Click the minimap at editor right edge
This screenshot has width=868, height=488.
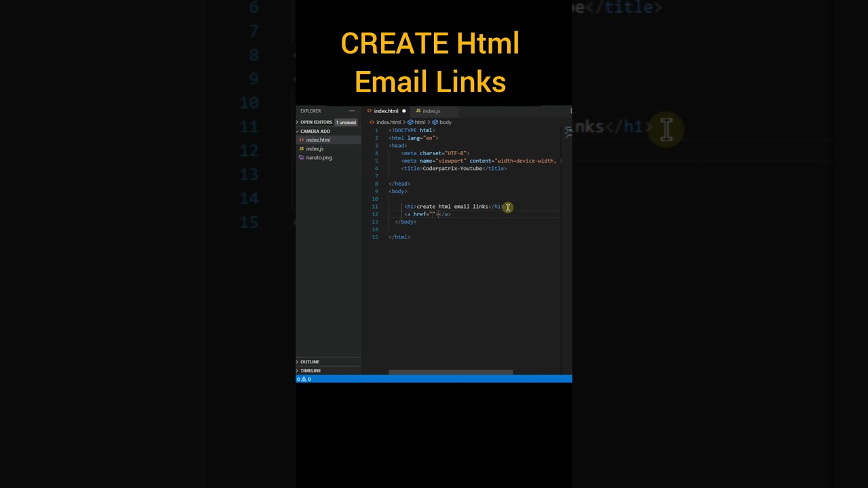[568, 132]
